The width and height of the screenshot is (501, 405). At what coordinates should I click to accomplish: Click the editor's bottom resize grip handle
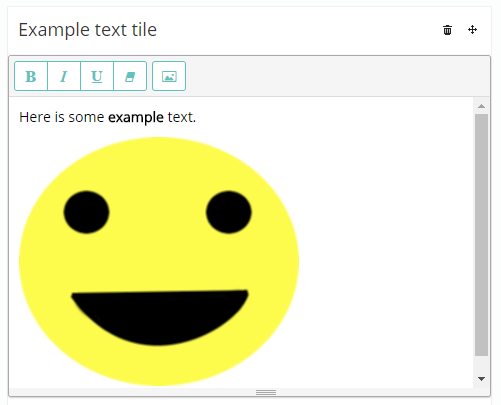pyautogui.click(x=266, y=392)
